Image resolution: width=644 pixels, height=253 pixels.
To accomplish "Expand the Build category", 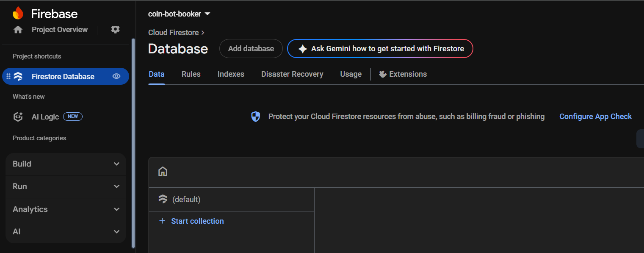I will pos(66,164).
